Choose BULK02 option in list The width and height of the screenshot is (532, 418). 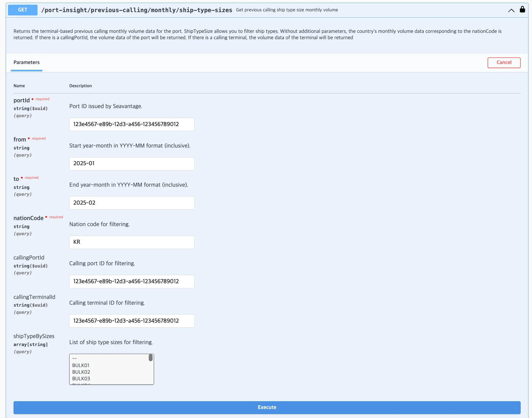tap(81, 372)
